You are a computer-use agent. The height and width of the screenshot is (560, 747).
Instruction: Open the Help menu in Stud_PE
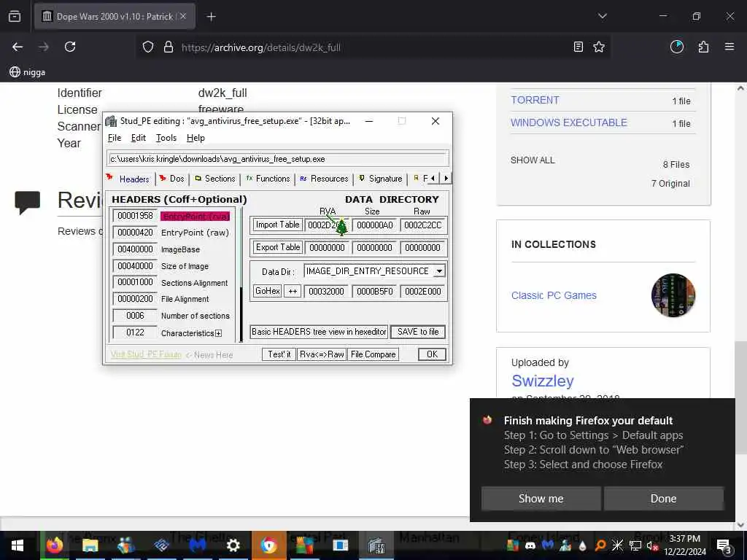point(196,138)
